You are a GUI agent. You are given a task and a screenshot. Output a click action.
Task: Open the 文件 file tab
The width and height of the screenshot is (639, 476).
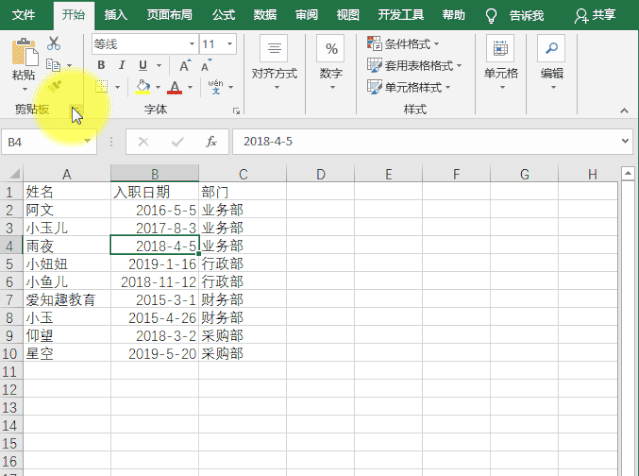pyautogui.click(x=23, y=15)
